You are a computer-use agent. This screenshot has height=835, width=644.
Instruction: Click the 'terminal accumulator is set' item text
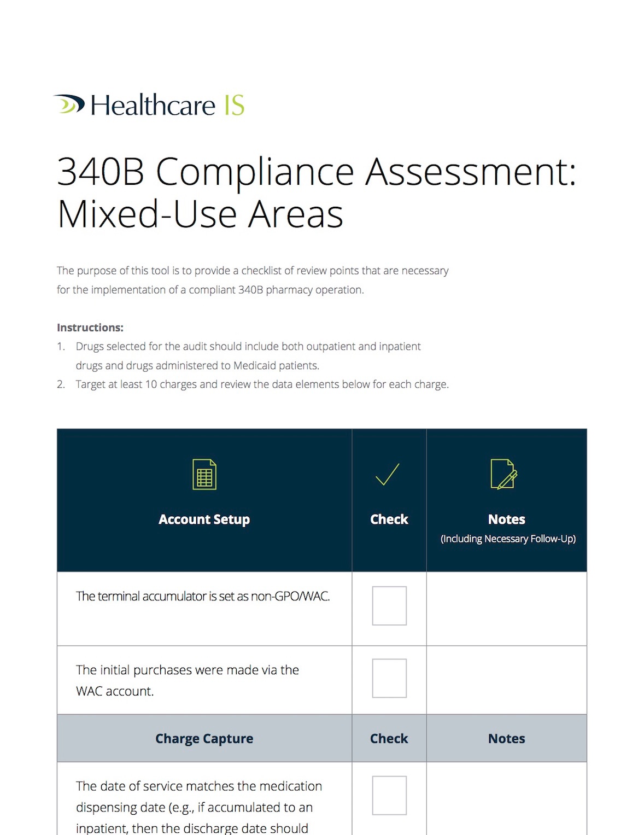click(203, 596)
